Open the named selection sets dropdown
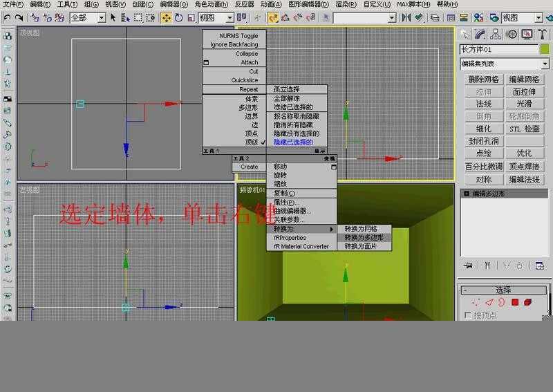553x392 pixels. pos(392,18)
